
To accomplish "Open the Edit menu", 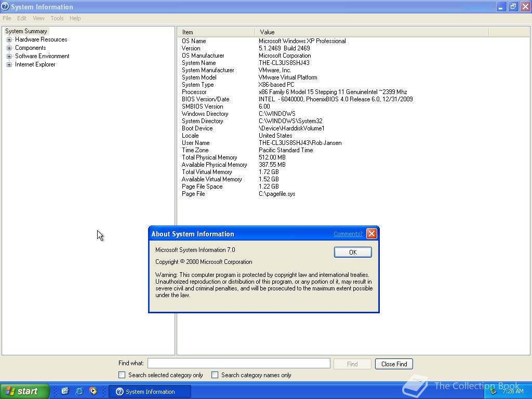I will tap(22, 18).
